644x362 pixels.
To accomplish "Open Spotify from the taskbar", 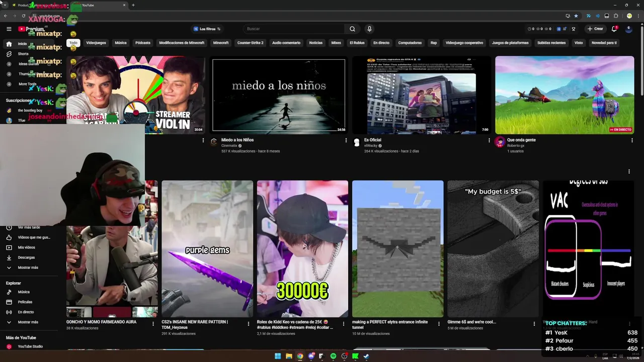I will (x=333, y=356).
